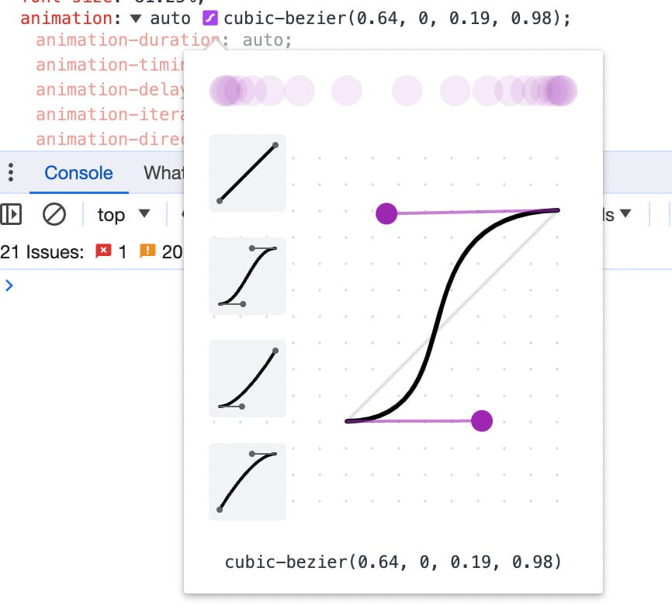The image size is (672, 616).
Task: Select the ease-in-out preset thumbnail
Action: coord(248,276)
